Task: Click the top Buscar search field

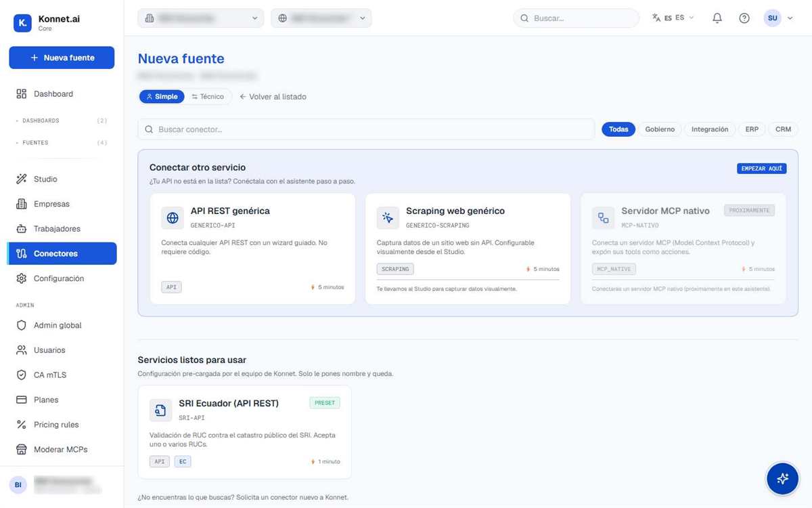Action: pyautogui.click(x=576, y=18)
